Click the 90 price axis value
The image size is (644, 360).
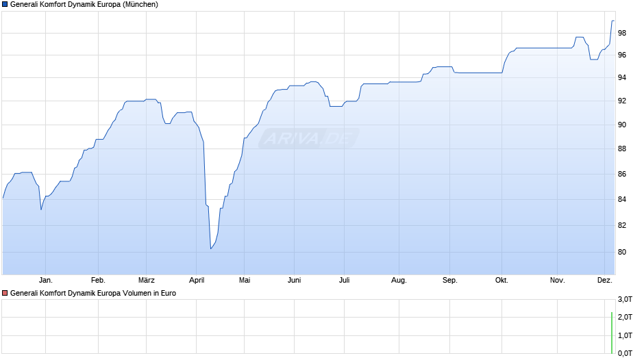(622, 125)
